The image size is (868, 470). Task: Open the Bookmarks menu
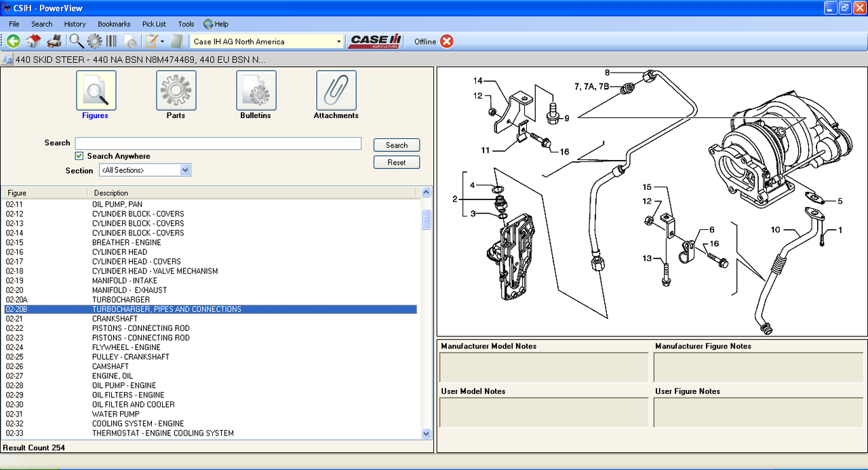point(114,24)
